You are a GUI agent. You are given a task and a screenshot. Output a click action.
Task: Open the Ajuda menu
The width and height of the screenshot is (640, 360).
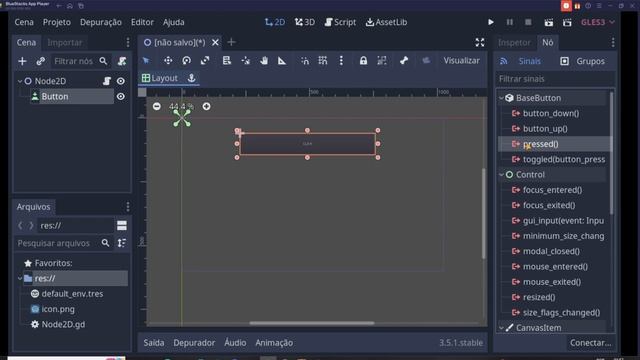(173, 22)
